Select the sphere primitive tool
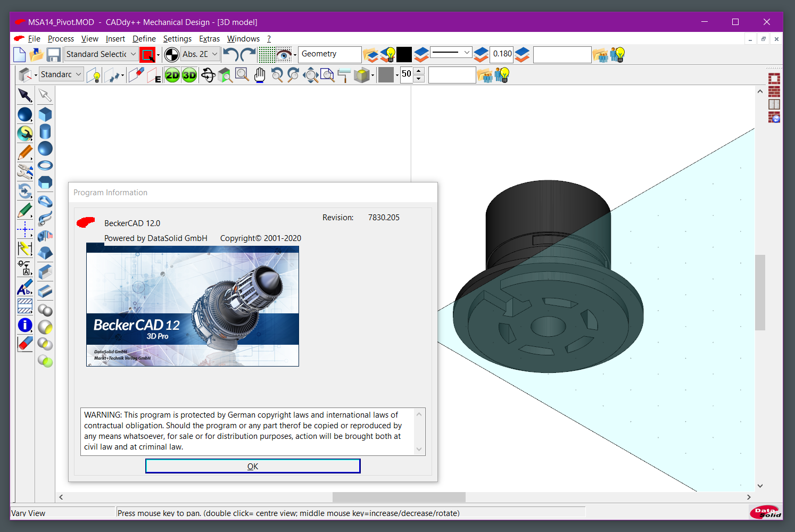This screenshot has height=532, width=795. coord(45,148)
